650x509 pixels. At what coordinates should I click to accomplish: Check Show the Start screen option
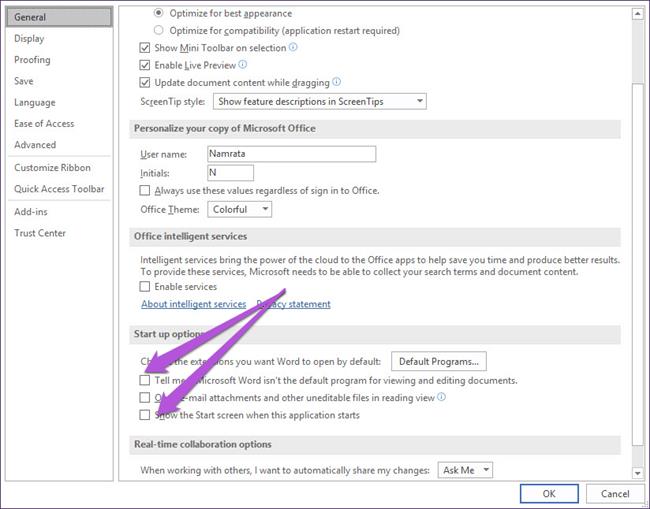coord(145,415)
